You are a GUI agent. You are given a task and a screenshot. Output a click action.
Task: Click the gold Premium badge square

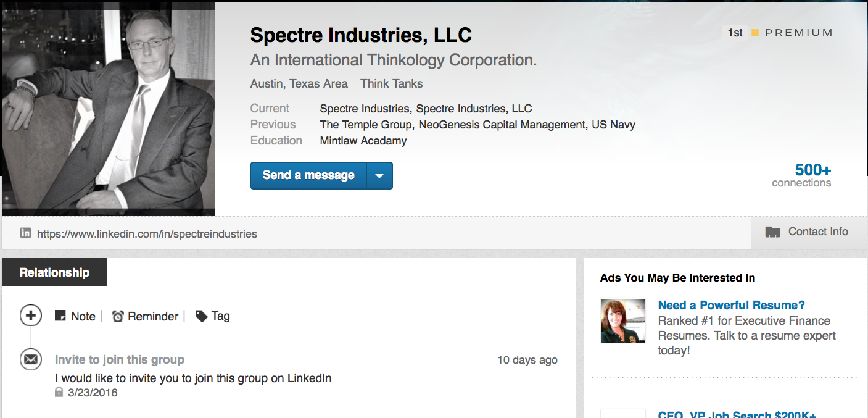point(754,33)
